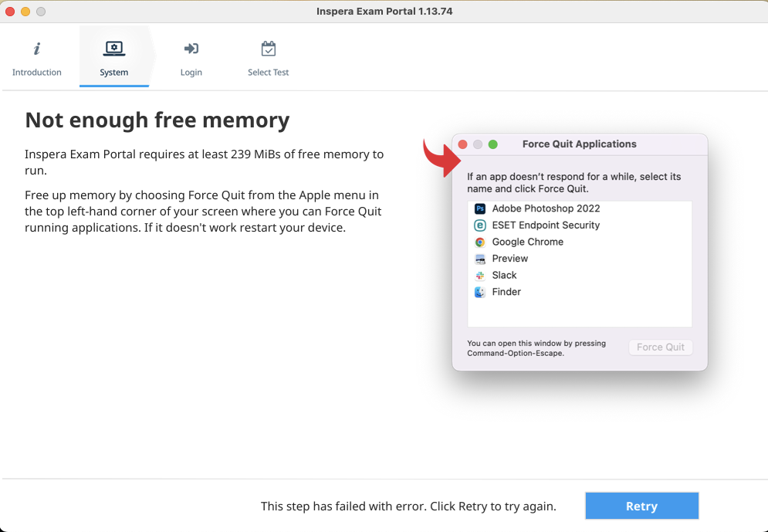This screenshot has height=532, width=768.
Task: Click the Login arrow icon
Action: click(x=191, y=49)
